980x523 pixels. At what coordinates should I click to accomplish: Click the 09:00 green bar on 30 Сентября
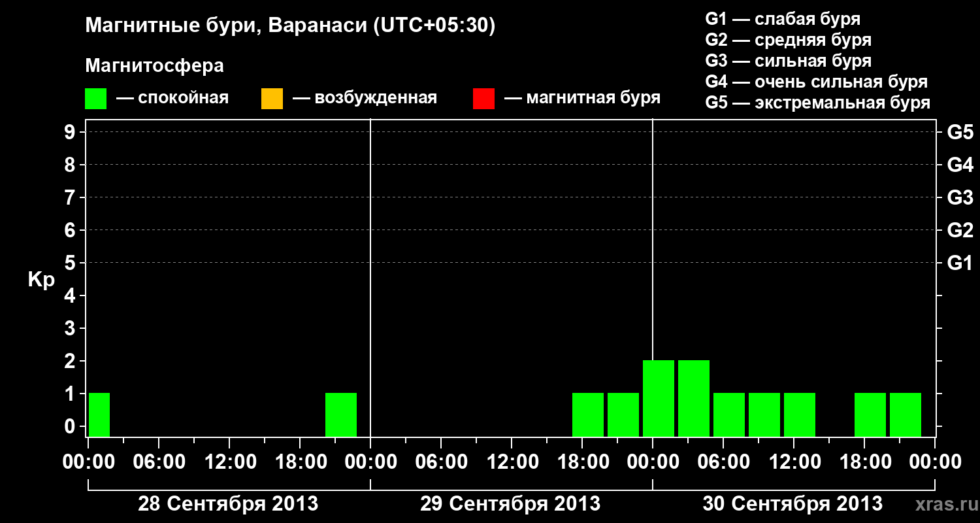[764, 414]
